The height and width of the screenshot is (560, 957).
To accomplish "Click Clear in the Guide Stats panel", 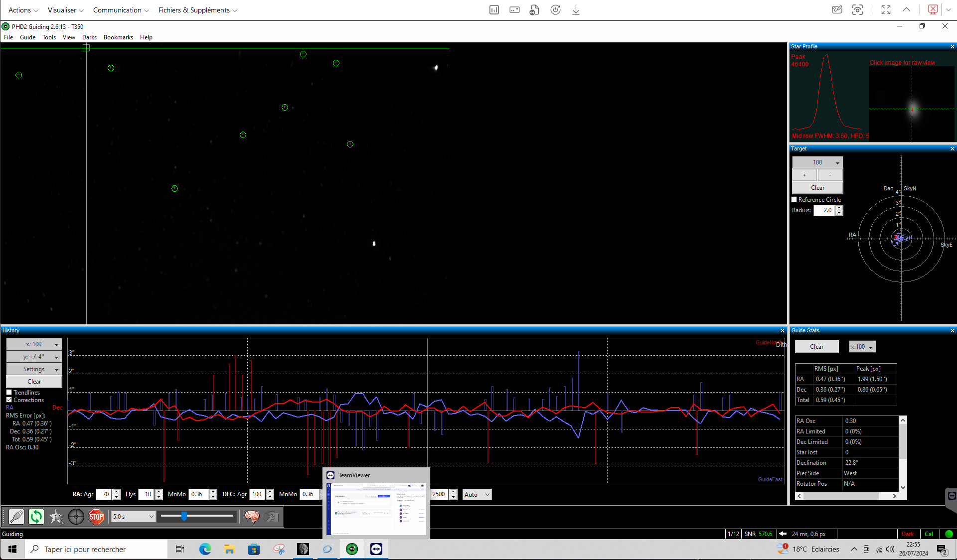I will click(x=816, y=347).
